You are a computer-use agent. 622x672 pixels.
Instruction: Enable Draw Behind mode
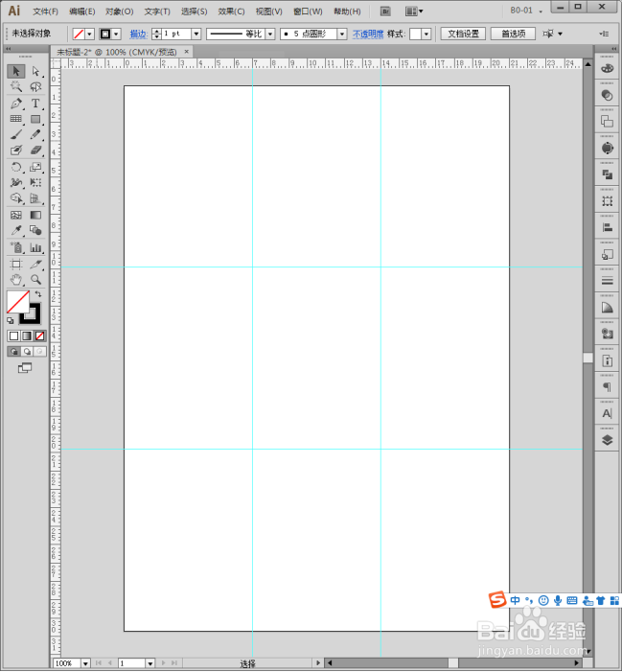click(27, 352)
